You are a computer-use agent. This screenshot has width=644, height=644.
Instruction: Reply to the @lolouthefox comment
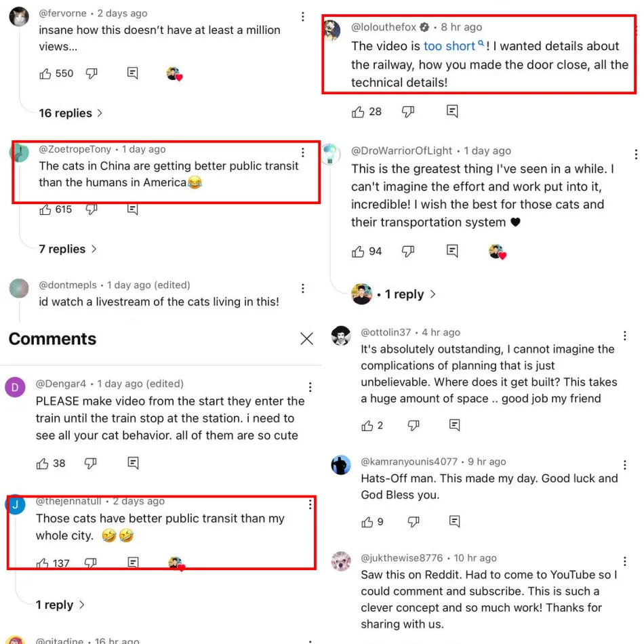click(x=452, y=111)
